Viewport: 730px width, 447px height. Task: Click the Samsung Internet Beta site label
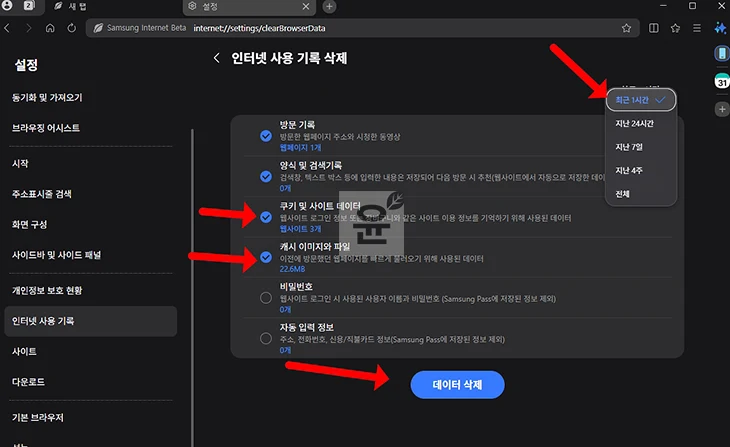pyautogui.click(x=140, y=28)
